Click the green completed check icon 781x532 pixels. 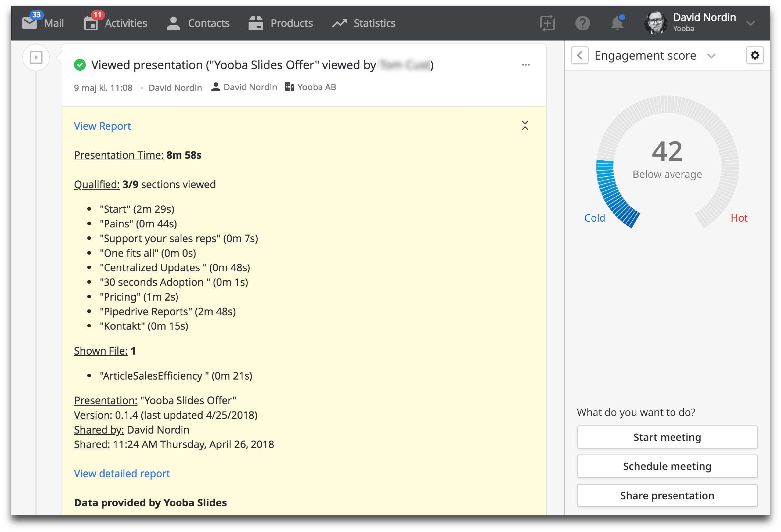pyautogui.click(x=80, y=65)
